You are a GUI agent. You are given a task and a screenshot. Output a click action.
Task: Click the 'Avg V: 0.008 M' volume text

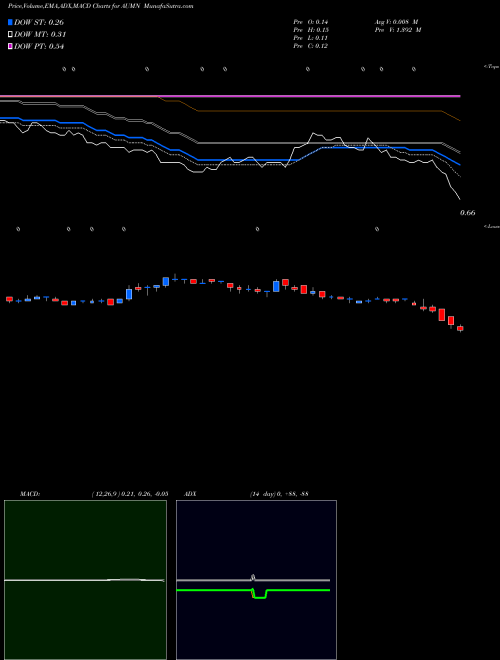pos(396,22)
